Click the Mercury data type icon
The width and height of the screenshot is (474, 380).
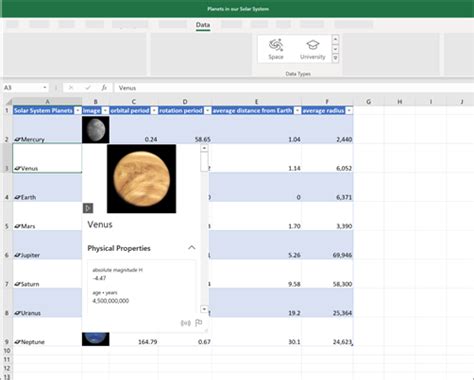coord(17,139)
